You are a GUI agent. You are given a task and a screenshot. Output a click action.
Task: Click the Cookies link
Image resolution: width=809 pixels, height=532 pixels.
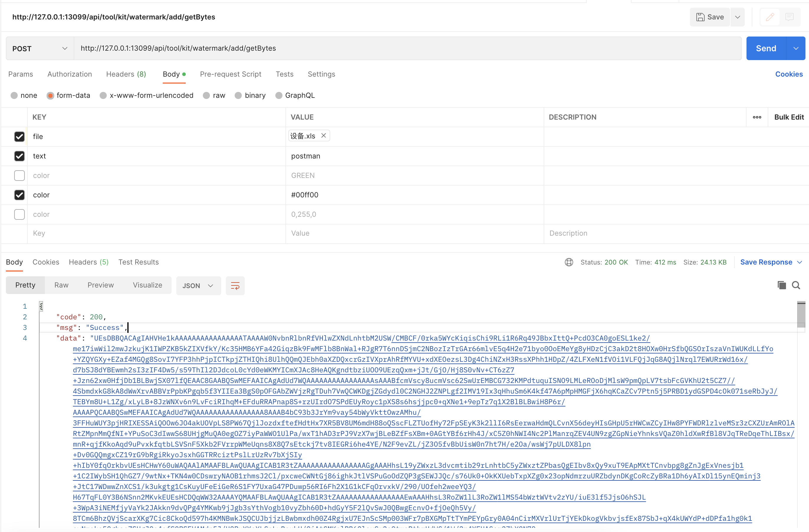click(x=789, y=74)
